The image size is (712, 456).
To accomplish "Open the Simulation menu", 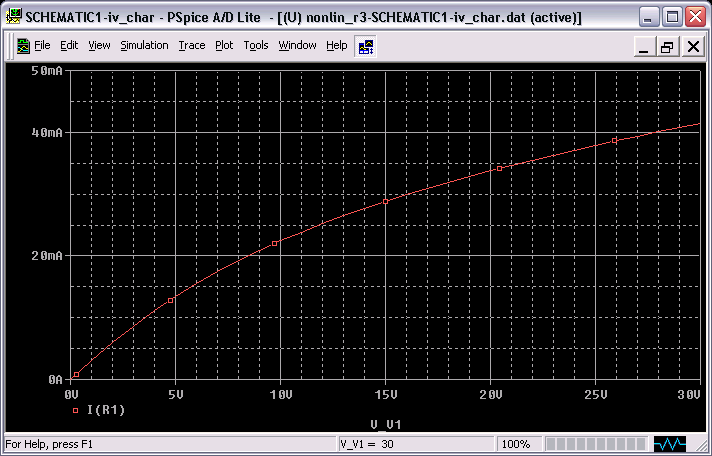I will (x=144, y=45).
